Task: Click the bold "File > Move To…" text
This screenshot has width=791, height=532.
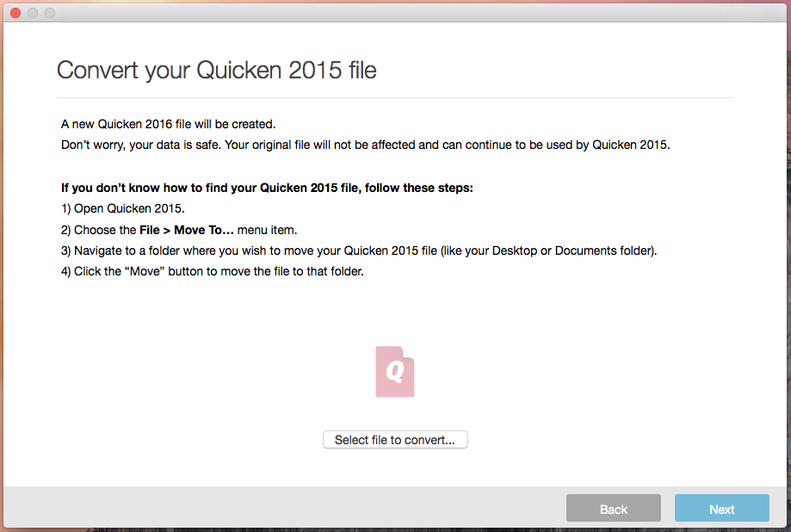Action: [187, 230]
